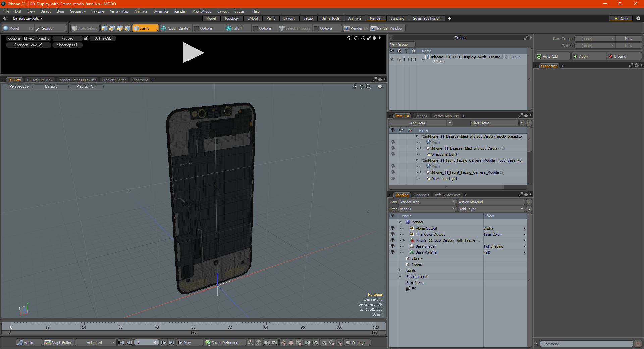The height and width of the screenshot is (349, 644).
Task: Click the Apply button
Action: click(x=589, y=56)
